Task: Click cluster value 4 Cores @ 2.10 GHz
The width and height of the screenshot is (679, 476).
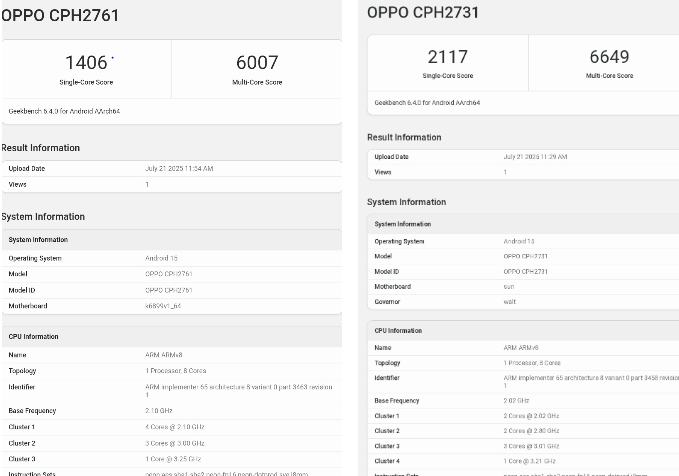Action: click(x=175, y=427)
